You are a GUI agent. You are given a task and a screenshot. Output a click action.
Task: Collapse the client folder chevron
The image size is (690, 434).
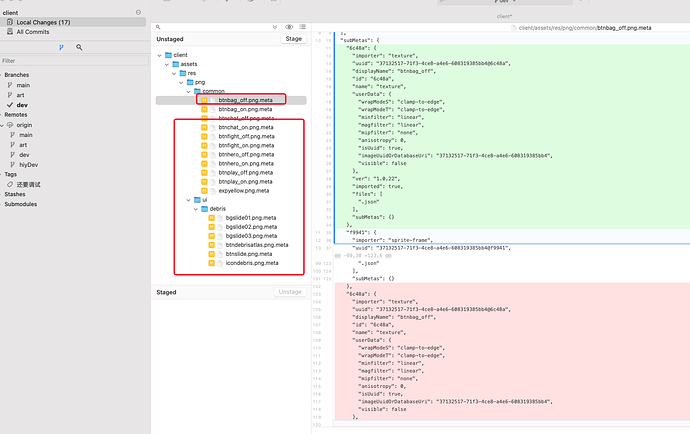[x=159, y=55]
